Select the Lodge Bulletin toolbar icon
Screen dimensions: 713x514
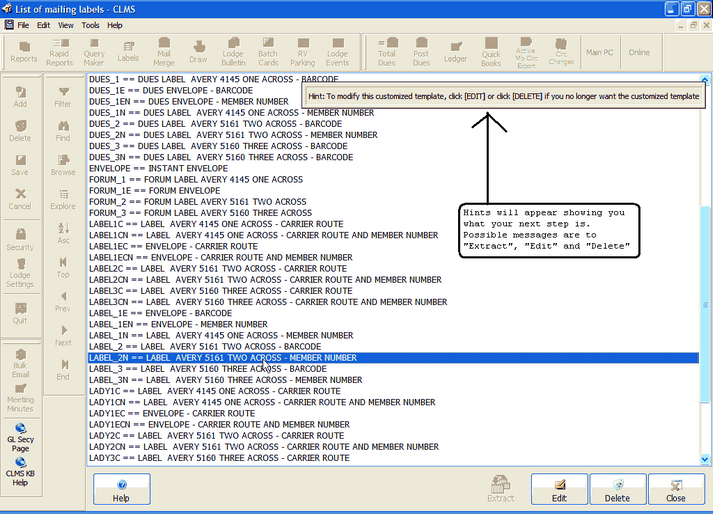click(233, 51)
